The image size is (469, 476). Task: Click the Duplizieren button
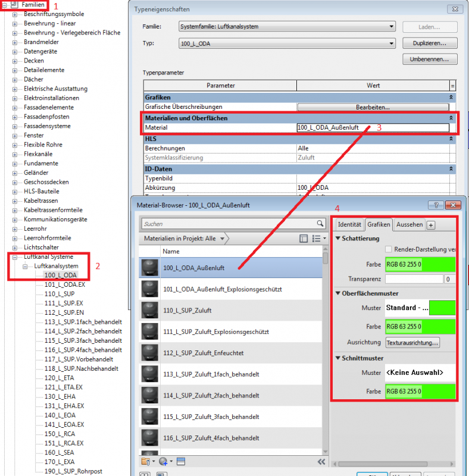tap(429, 43)
